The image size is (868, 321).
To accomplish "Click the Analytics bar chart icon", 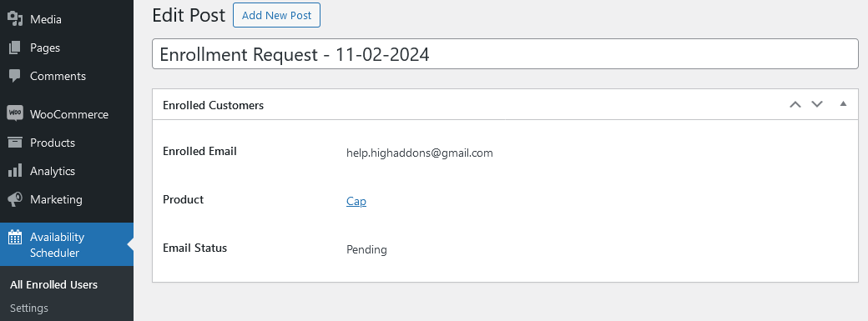I will (x=15, y=170).
